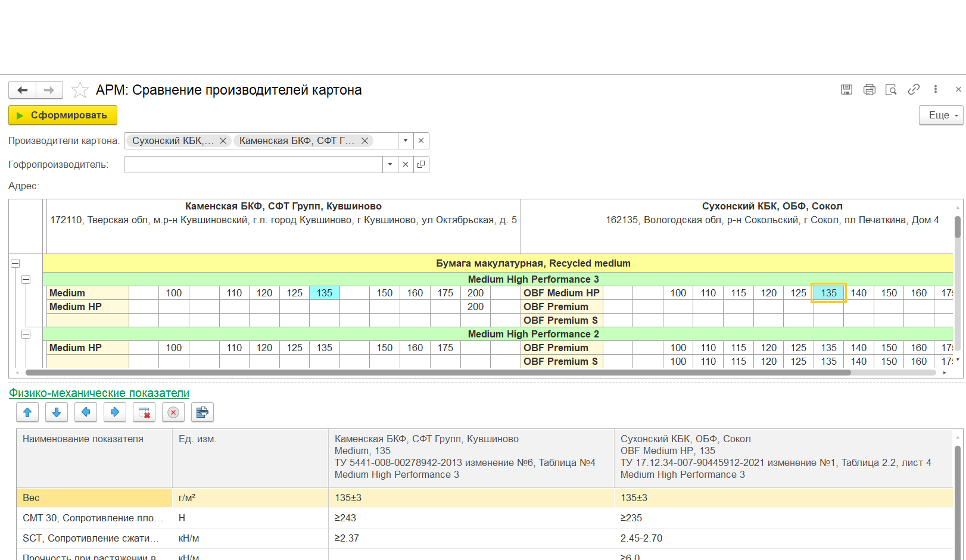This screenshot has height=560, width=966.
Task: Expand the Гофропроизводитель dropdown
Action: click(x=389, y=164)
